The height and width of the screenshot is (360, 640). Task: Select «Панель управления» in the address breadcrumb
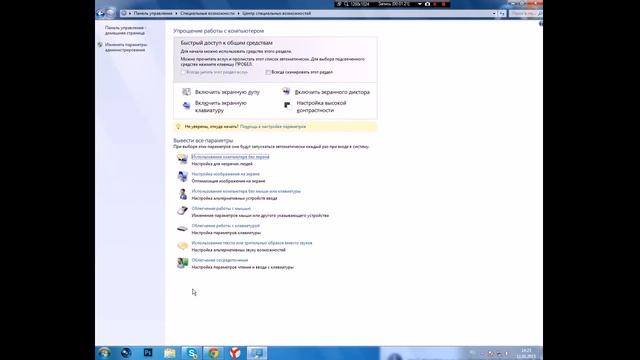pyautogui.click(x=153, y=13)
